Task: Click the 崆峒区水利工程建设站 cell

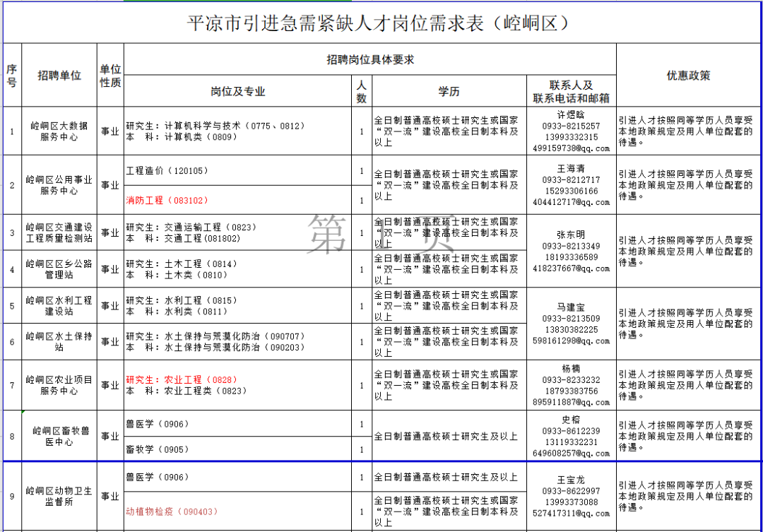Action: (59, 306)
